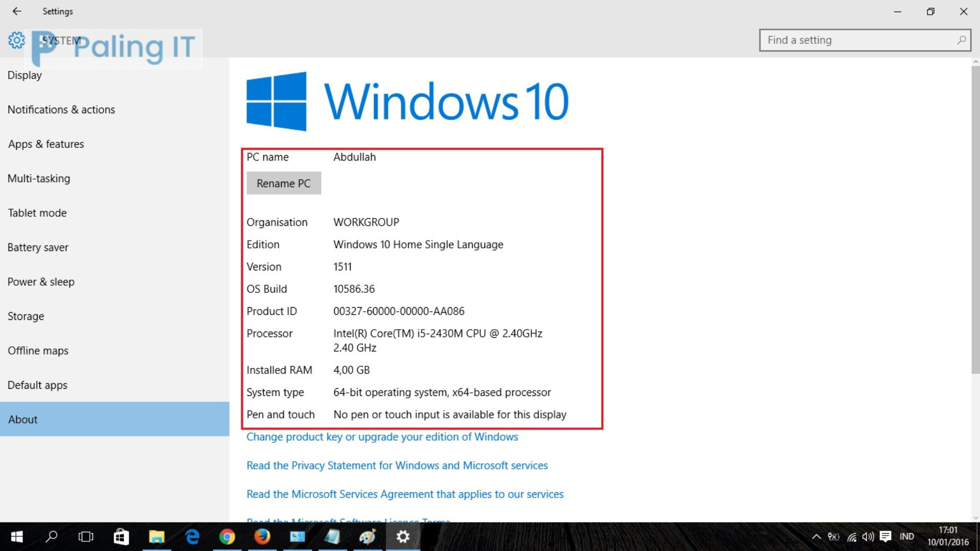Restore down the Settings window

point(930,11)
